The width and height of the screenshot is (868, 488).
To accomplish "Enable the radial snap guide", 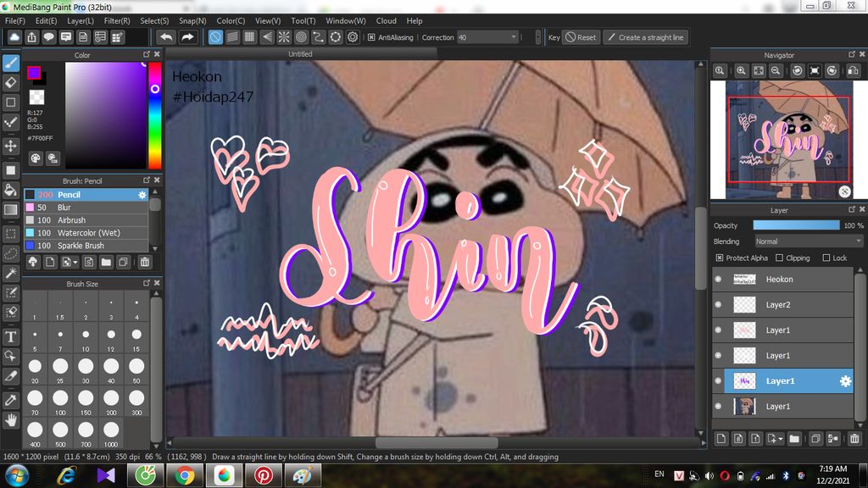I will [x=284, y=37].
